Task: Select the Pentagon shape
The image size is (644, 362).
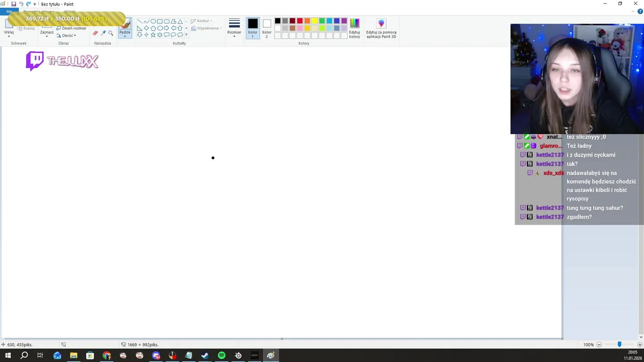Action: point(153,28)
